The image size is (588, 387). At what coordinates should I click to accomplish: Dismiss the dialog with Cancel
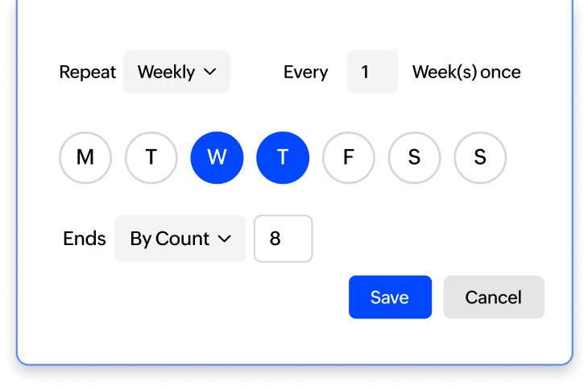point(494,297)
